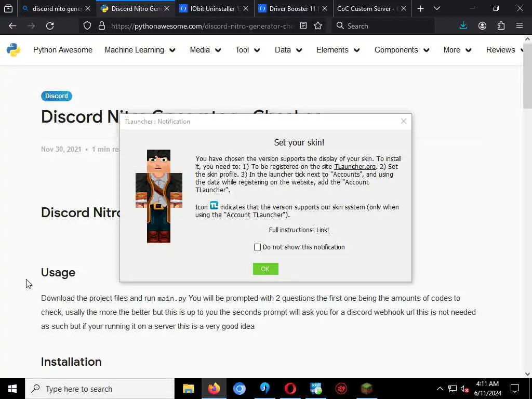The image size is (532, 399).
Task: Open the Full instructions Link!
Action: pyautogui.click(x=322, y=230)
